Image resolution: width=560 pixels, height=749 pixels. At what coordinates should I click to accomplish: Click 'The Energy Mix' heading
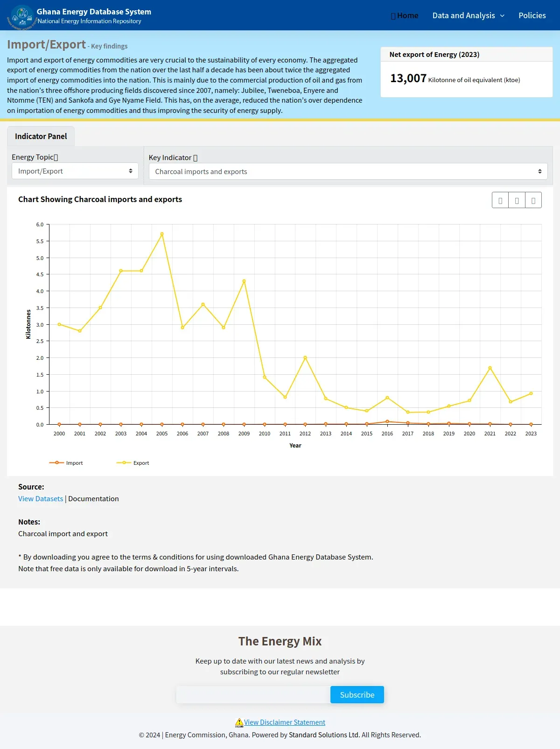tap(280, 641)
